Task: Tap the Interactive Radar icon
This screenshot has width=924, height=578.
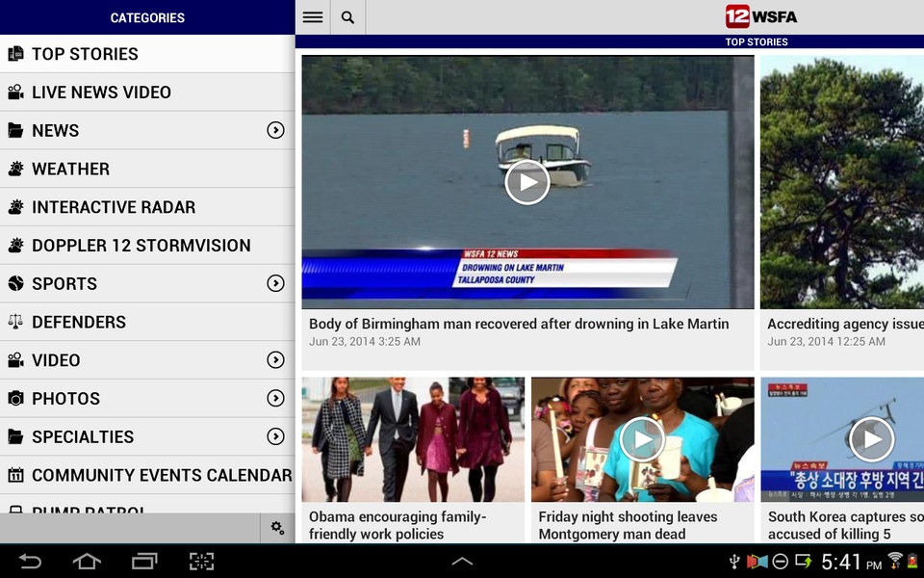Action: click(x=16, y=207)
